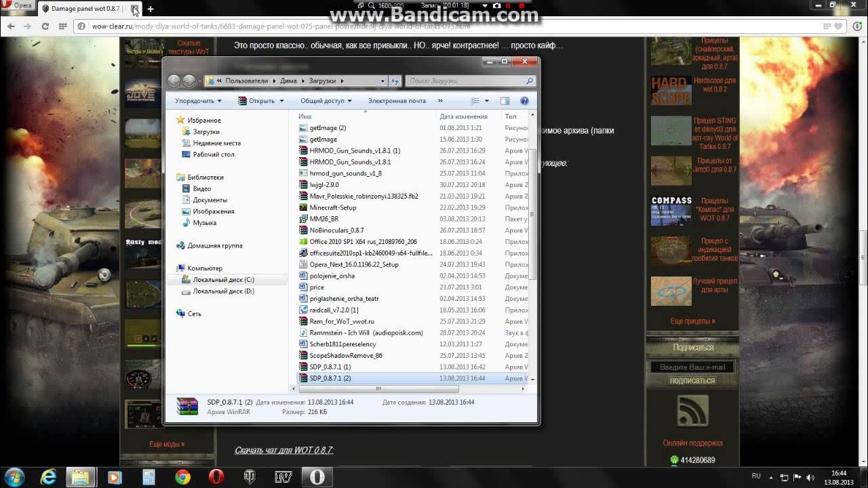Click the подписаться button
Screen dimensions: 868x488
click(692, 380)
